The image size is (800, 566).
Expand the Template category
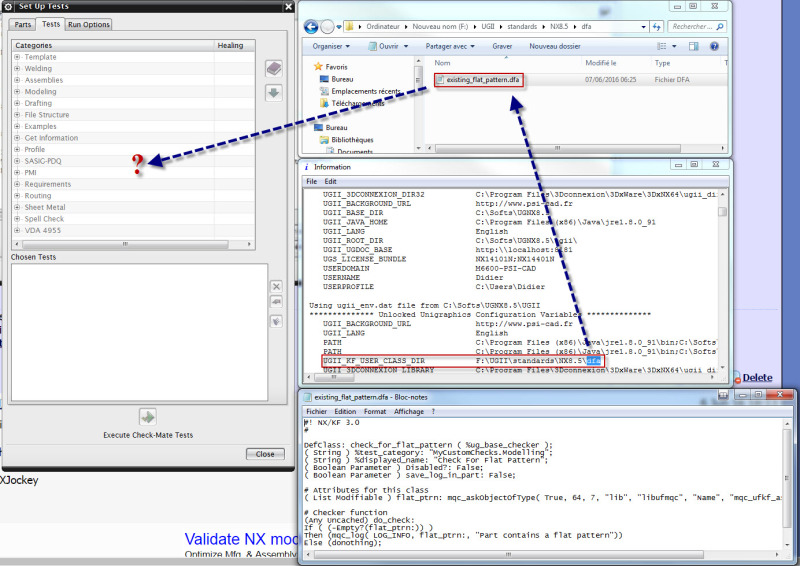click(17, 57)
